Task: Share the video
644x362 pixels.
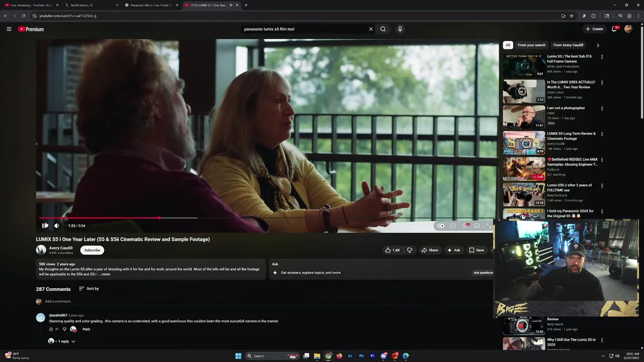Action: [x=430, y=250]
